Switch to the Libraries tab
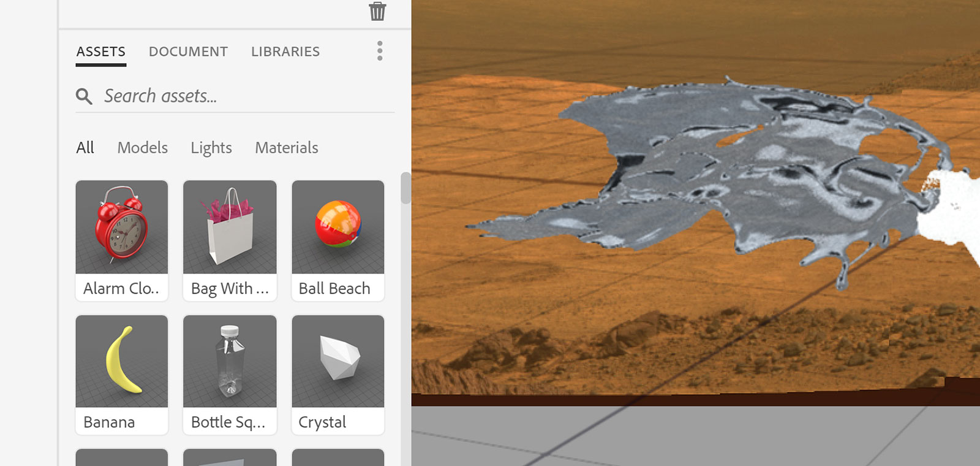Viewport: 980px width, 466px height. (285, 52)
